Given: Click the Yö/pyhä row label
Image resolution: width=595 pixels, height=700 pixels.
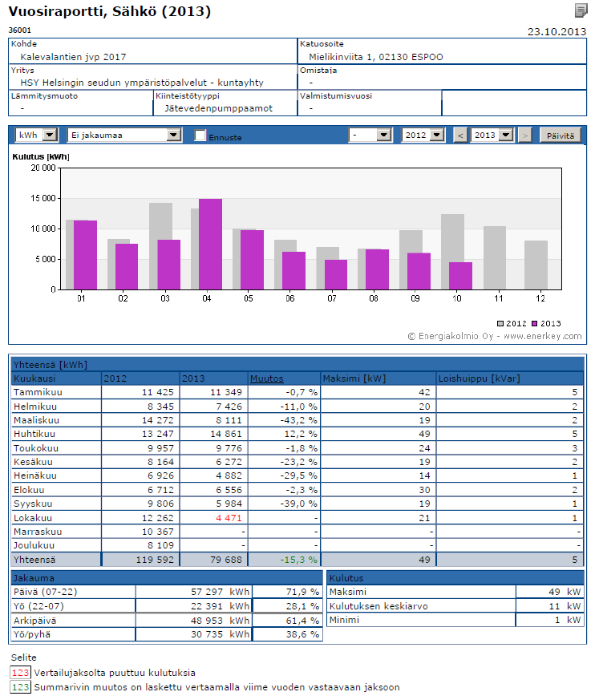Looking at the screenshot, I should pyautogui.click(x=32, y=634).
